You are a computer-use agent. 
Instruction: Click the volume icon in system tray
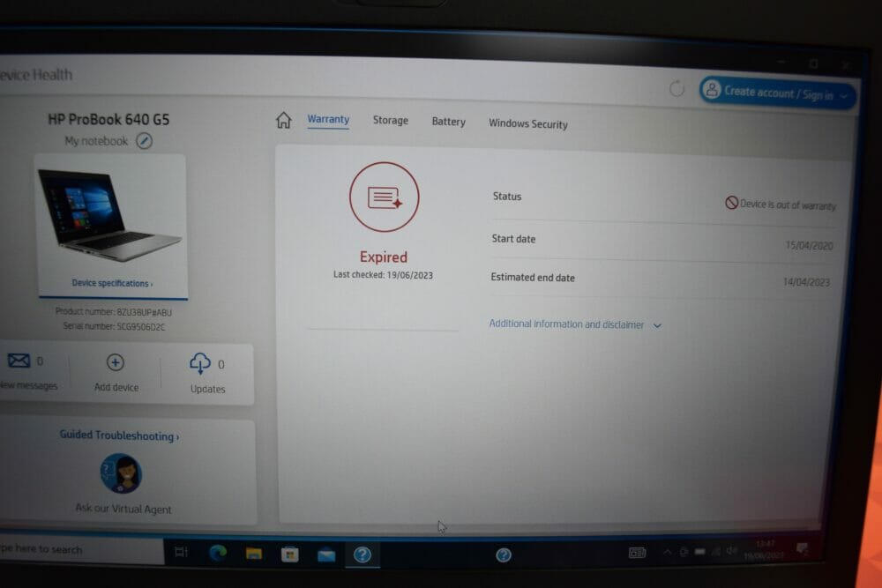[x=731, y=550]
